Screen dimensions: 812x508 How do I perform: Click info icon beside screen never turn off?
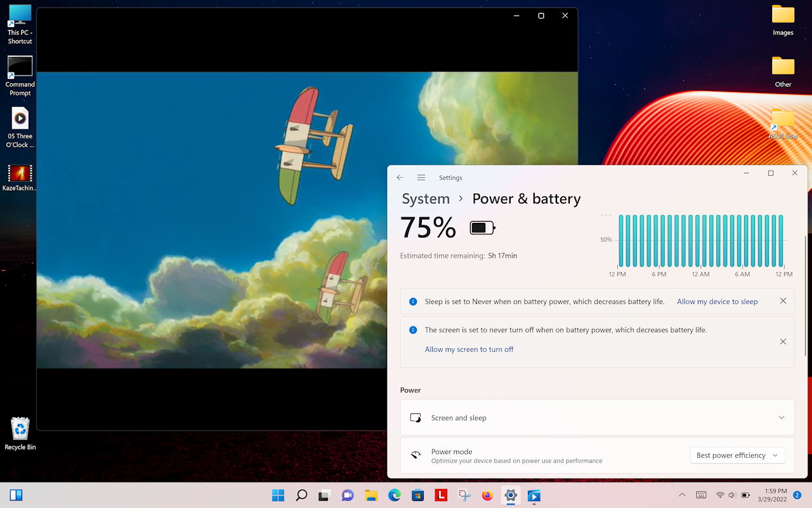[x=413, y=330]
